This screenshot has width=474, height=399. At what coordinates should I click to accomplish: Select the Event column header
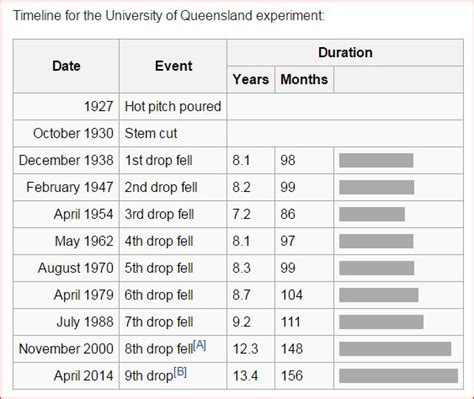pos(173,66)
